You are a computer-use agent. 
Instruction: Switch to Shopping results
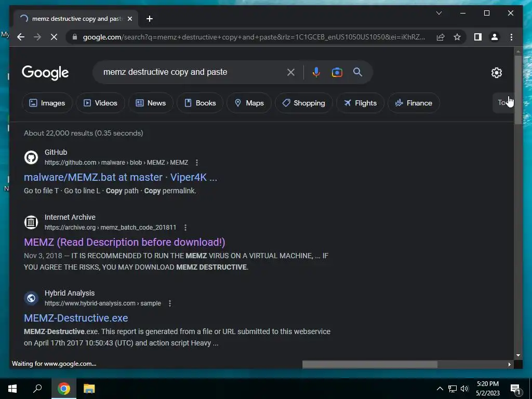pos(303,103)
